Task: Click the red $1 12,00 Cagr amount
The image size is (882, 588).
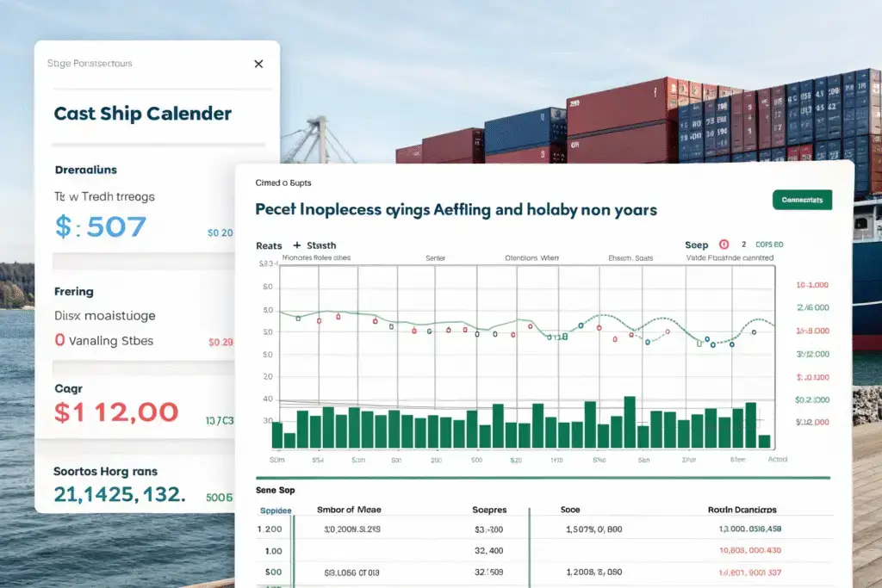Action: [x=115, y=412]
